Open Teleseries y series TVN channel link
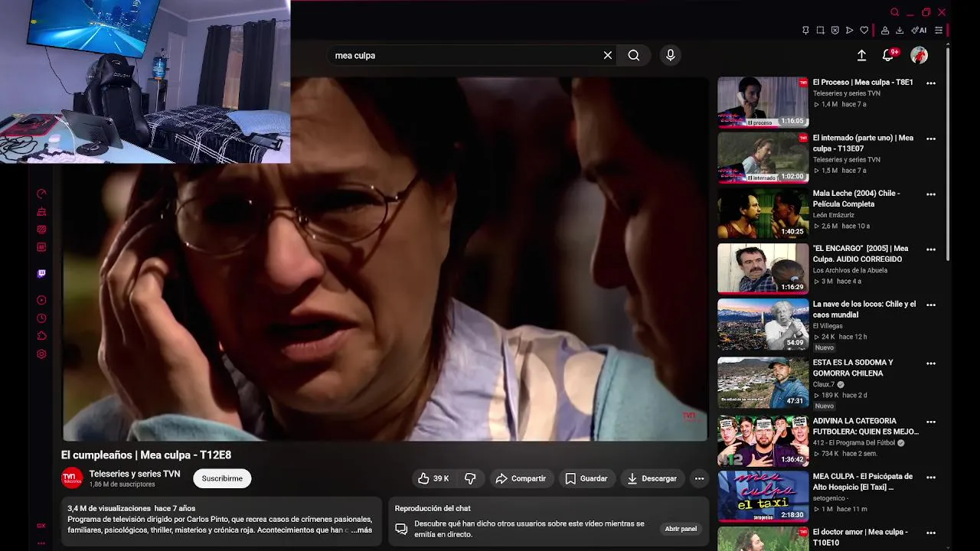 (135, 474)
